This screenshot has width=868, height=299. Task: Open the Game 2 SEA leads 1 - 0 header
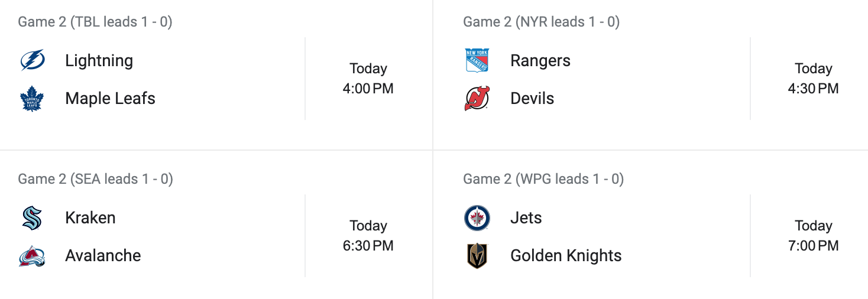coord(95,179)
